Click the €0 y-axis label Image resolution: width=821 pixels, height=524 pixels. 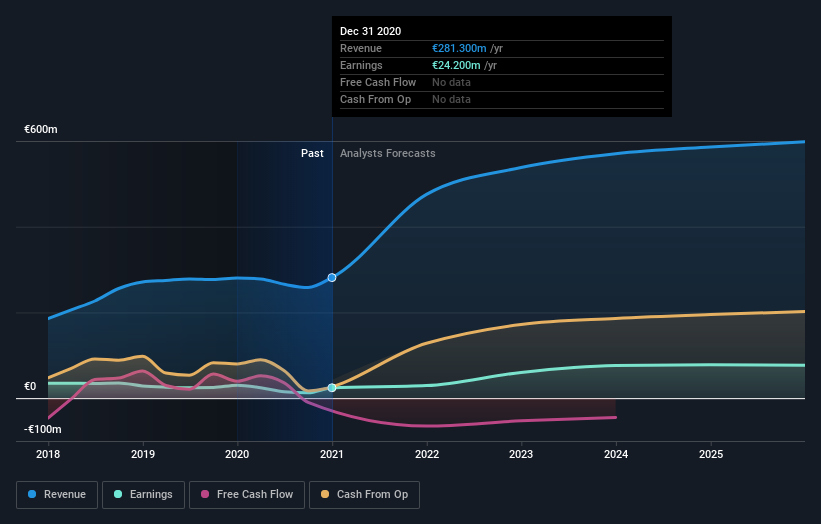click(30, 386)
